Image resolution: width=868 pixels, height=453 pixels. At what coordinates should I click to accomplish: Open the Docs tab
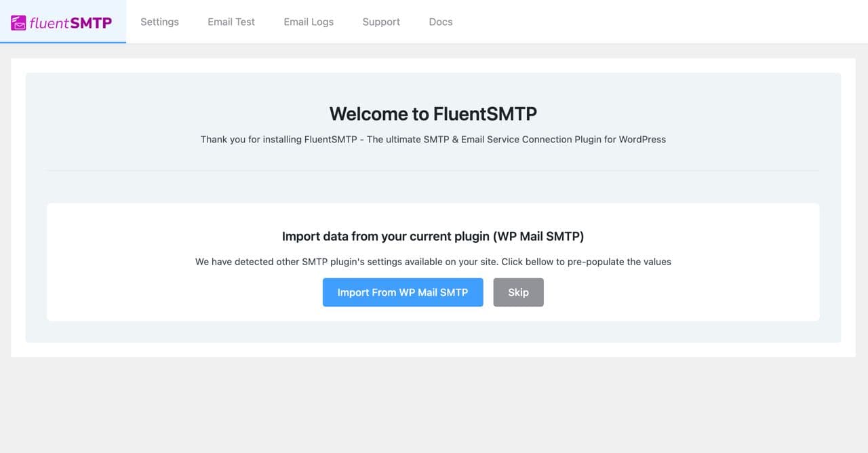pos(441,22)
